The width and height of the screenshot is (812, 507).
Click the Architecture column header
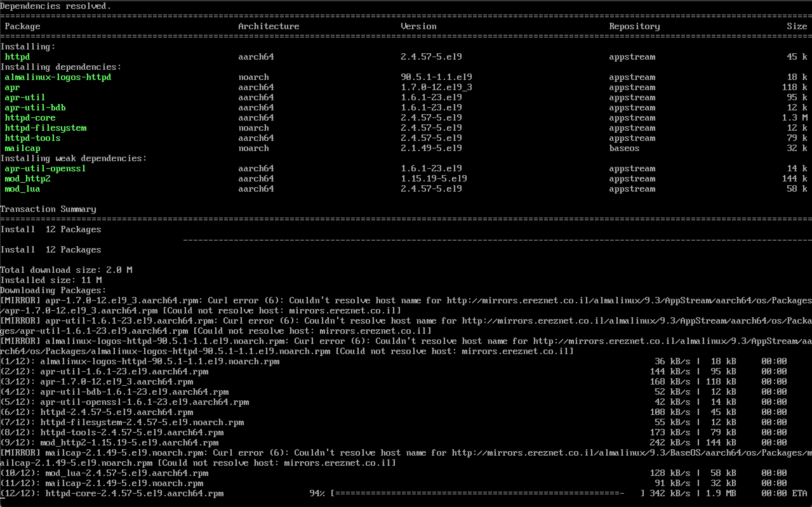coord(269,26)
